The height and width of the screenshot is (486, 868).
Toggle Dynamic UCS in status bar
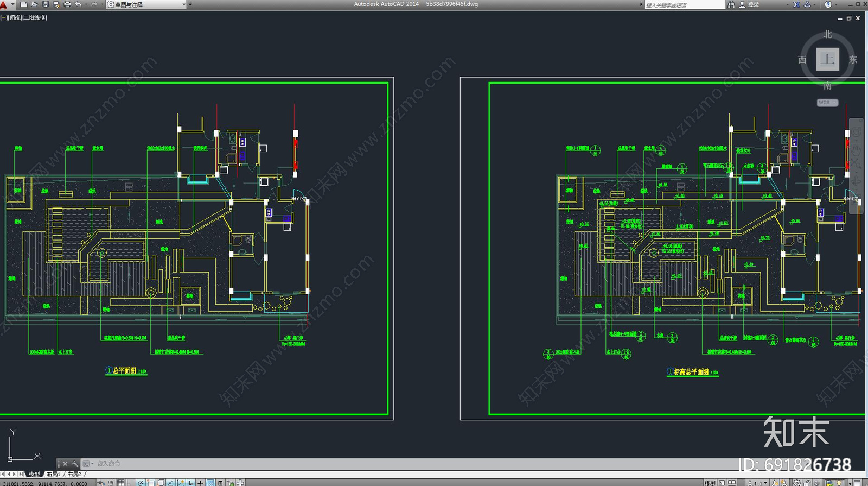coord(180,483)
